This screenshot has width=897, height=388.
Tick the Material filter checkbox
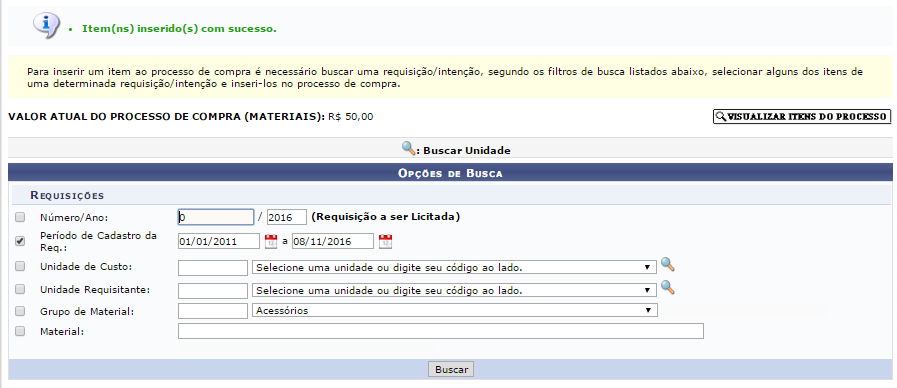coord(20,331)
